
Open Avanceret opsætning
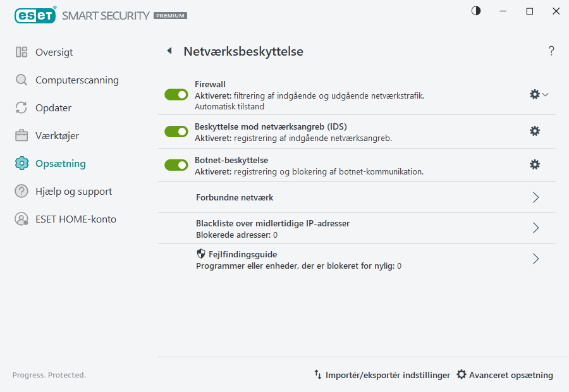click(x=505, y=374)
